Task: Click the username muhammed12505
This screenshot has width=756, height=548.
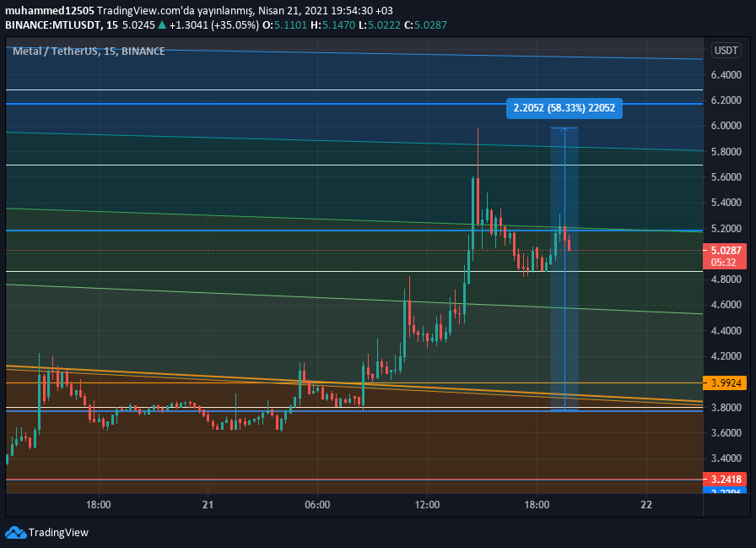Action: click(x=50, y=10)
